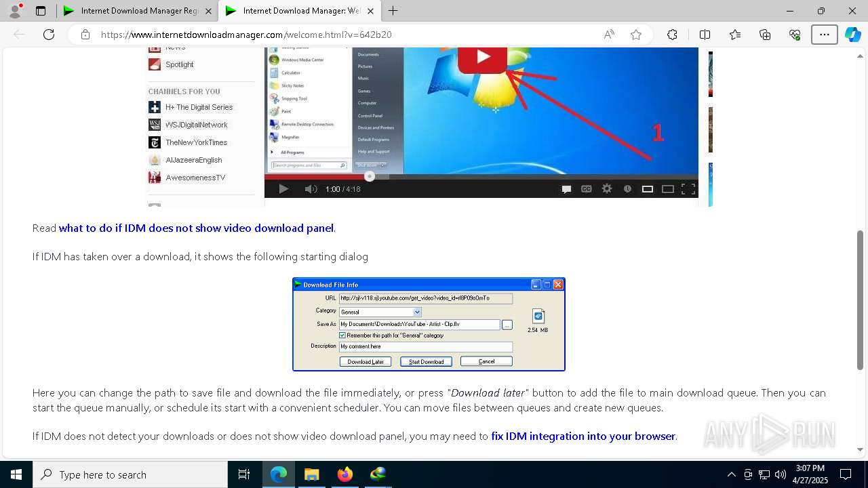
Task: Open the notification center
Action: (846, 474)
